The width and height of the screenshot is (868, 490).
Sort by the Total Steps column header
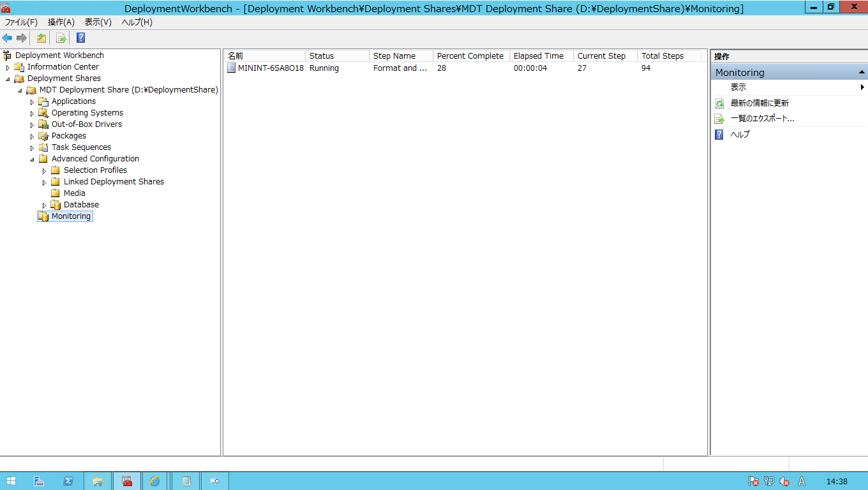pyautogui.click(x=670, y=56)
